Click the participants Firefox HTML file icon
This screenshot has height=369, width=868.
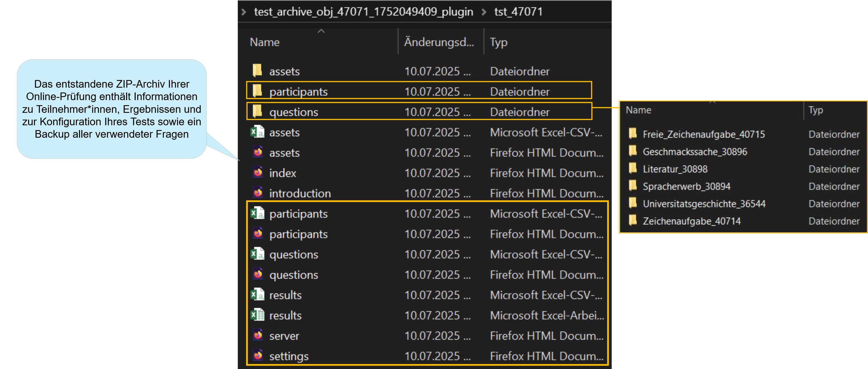click(x=258, y=234)
